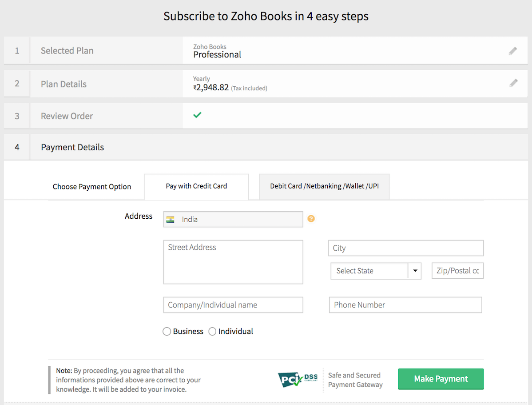This screenshot has height=405, width=532.
Task: Click the orange help icon beside India
Action: 311,219
